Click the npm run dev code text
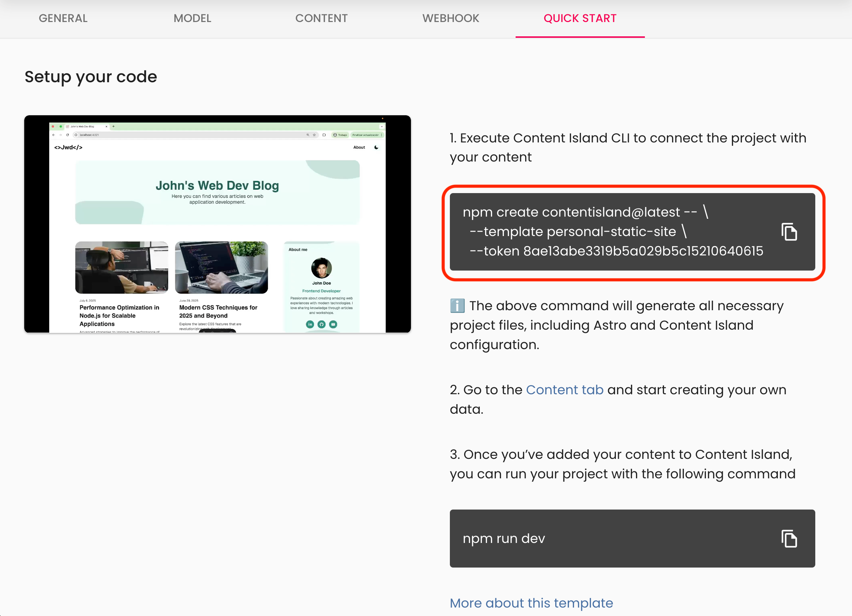Screen dimensions: 852x616 pyautogui.click(x=503, y=539)
